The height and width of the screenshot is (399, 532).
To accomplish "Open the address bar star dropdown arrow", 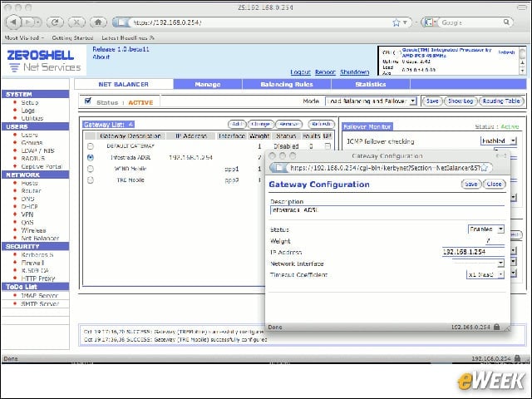I will pos(405,22).
